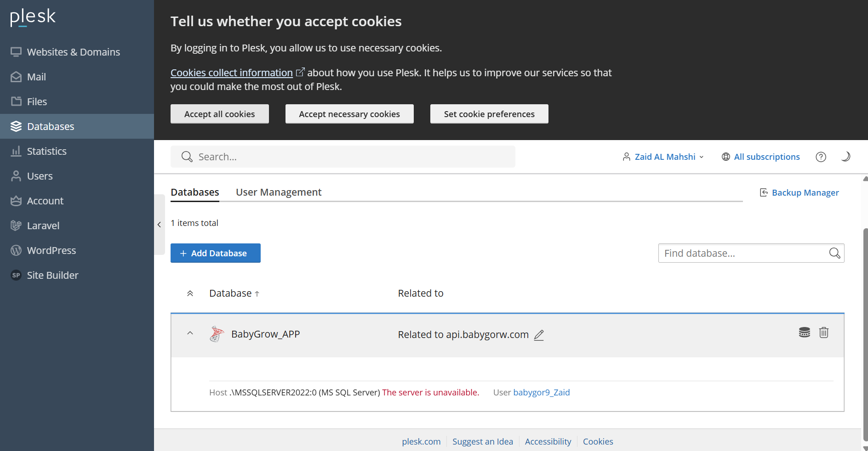The height and width of the screenshot is (451, 868).
Task: Open WordPress in the sidebar
Action: 77,250
